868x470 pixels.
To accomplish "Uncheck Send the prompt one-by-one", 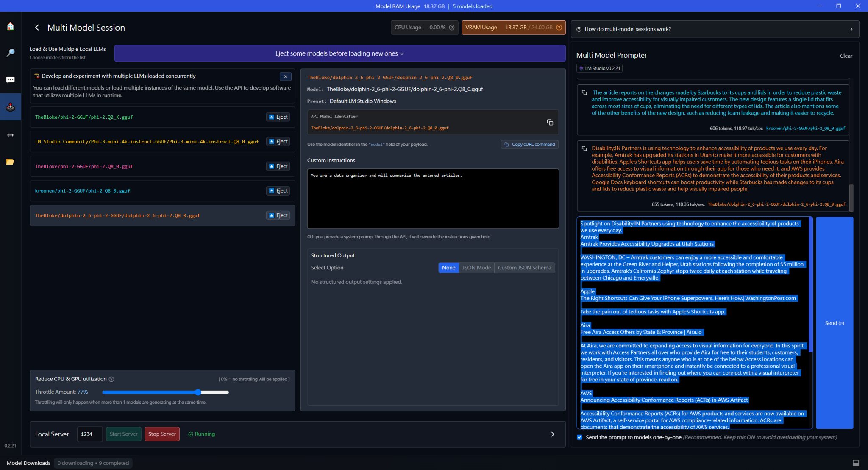I will [x=579, y=437].
